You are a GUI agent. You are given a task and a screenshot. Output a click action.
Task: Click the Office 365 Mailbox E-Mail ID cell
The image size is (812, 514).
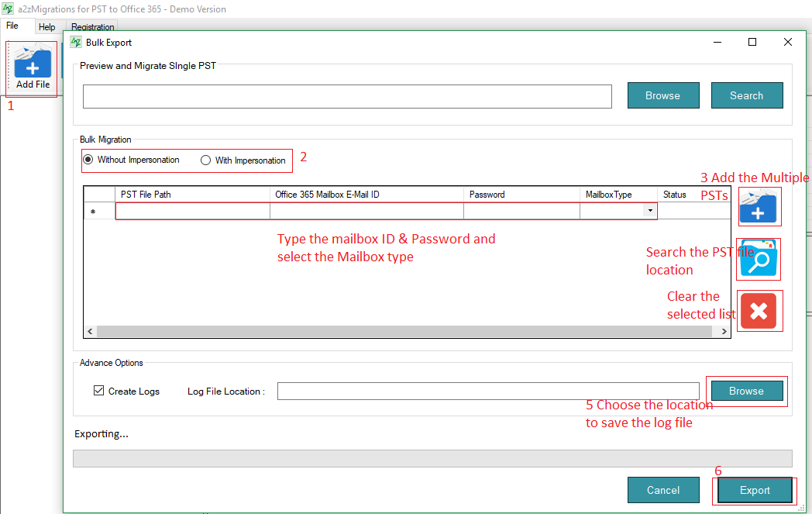pyautogui.click(x=366, y=211)
